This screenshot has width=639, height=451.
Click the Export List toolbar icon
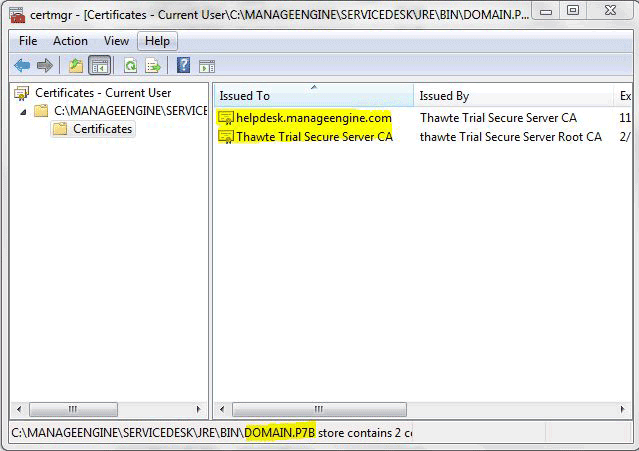pyautogui.click(x=153, y=66)
